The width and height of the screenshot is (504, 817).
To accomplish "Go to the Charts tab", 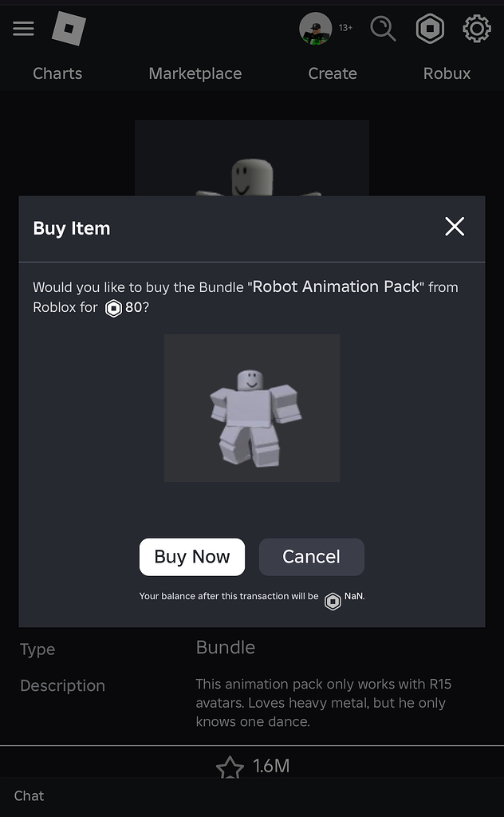I will pos(57,73).
